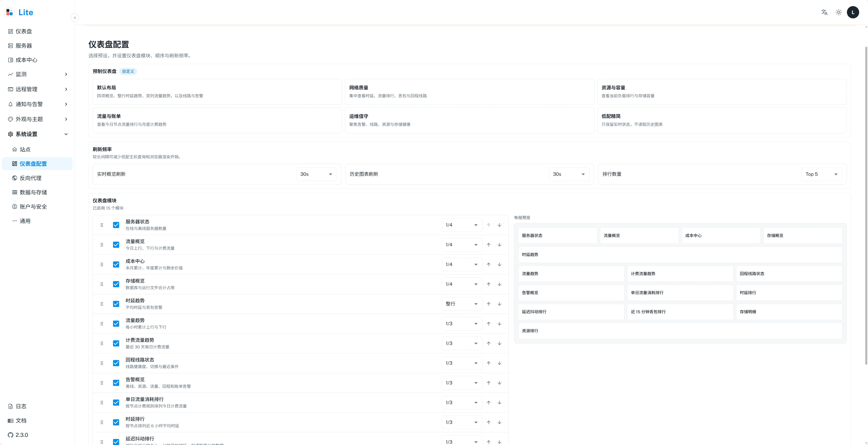
Task: Collapse the 系统设置 sidebar menu
Action: [x=37, y=134]
